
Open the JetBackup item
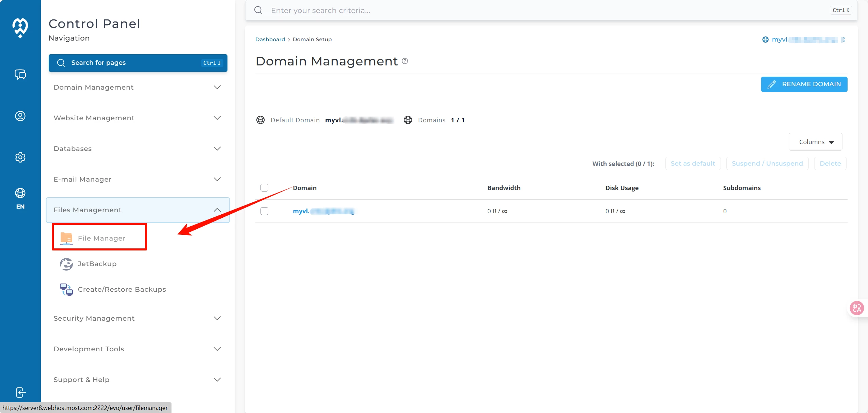97,264
